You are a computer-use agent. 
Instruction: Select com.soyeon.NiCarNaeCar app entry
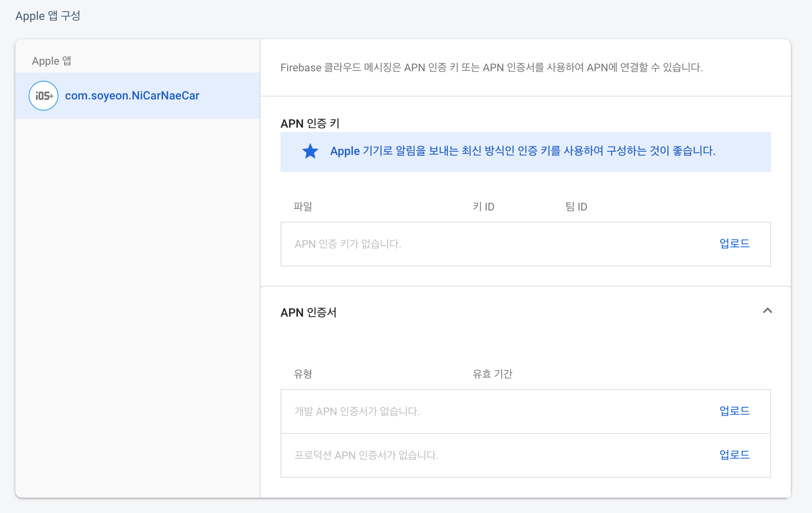(x=132, y=96)
